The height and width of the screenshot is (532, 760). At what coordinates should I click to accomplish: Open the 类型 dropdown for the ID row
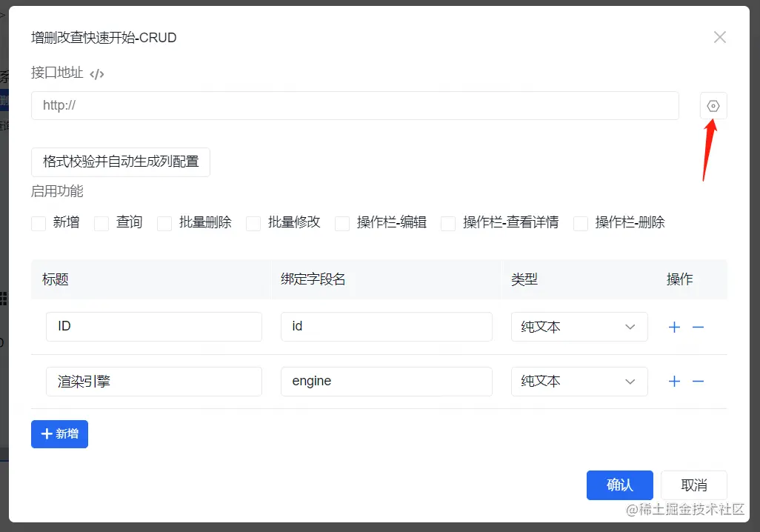[579, 326]
